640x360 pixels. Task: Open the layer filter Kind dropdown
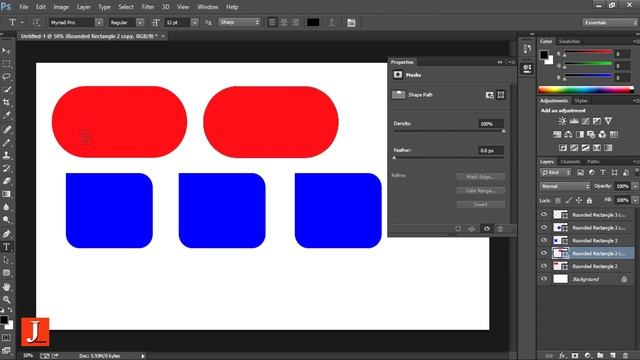pyautogui.click(x=556, y=173)
